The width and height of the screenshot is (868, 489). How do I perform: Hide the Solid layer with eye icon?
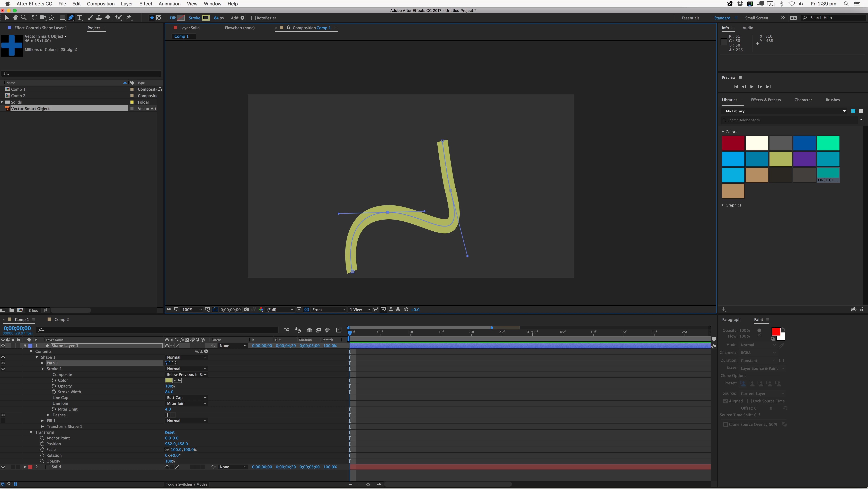pyautogui.click(x=3, y=467)
